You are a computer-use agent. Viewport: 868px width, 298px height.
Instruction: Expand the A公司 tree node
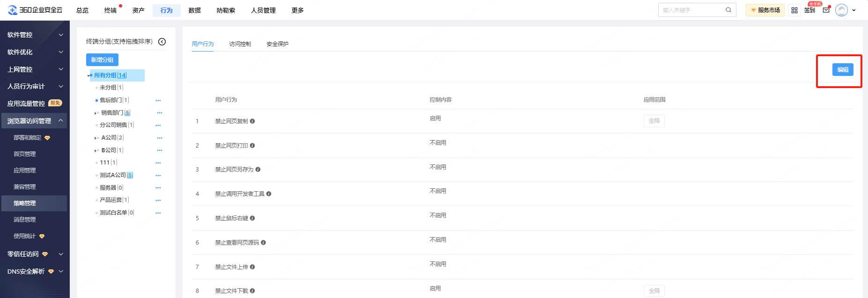coord(95,138)
